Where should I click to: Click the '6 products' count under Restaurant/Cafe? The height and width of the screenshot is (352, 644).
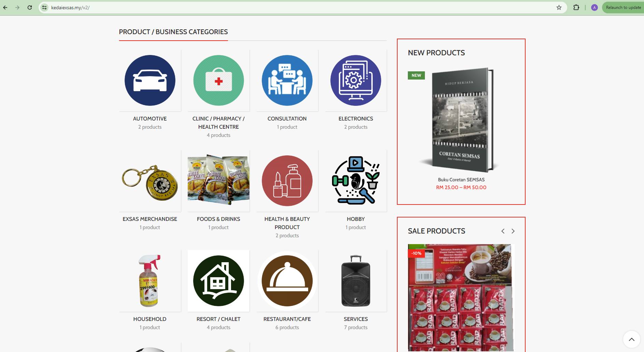click(x=287, y=327)
